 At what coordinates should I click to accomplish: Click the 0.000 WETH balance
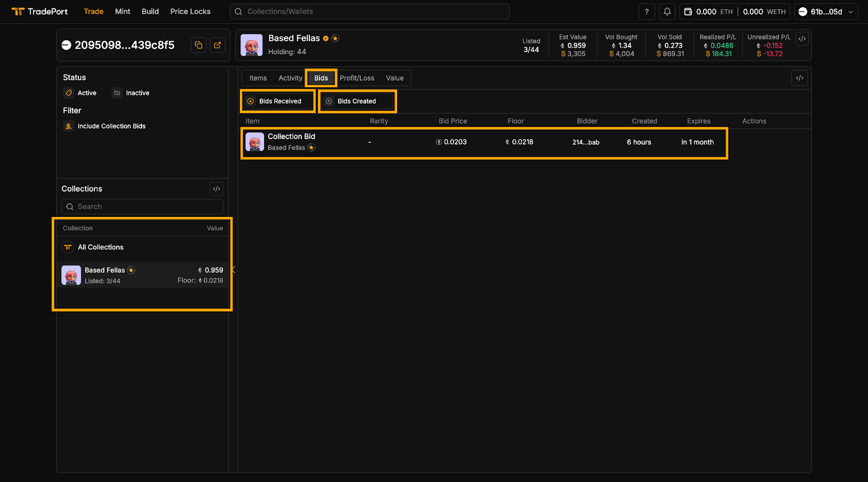(764, 11)
